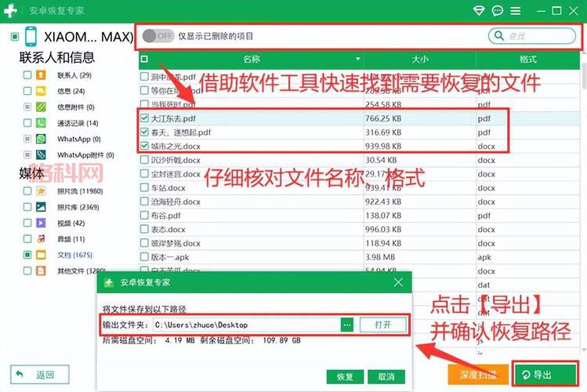
Task: Click the 取消 button in dialog
Action: (386, 376)
